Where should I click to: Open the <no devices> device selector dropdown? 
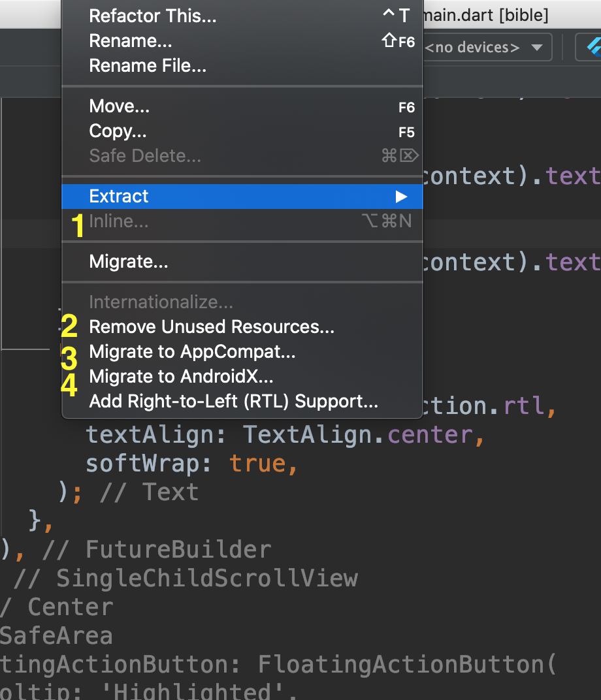point(487,48)
